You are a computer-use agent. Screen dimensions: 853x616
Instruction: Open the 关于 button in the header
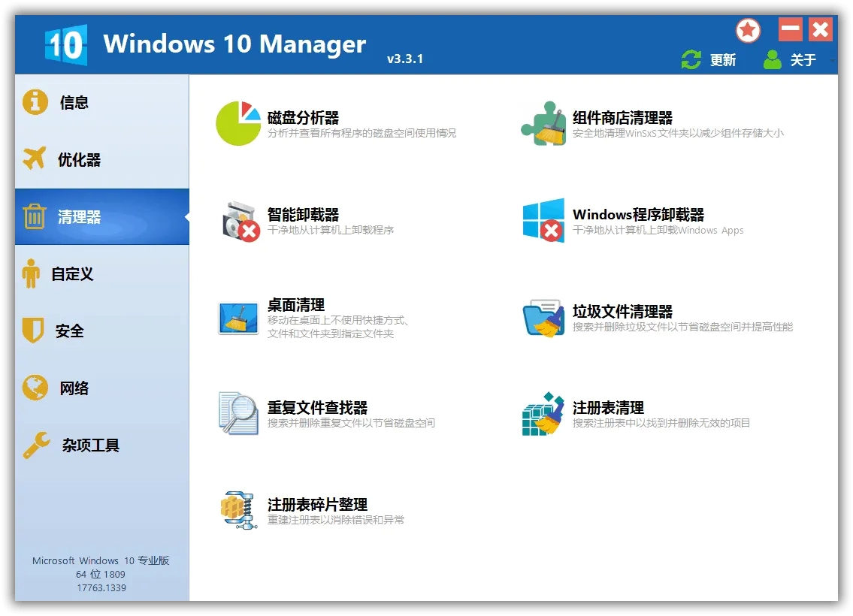click(789, 60)
